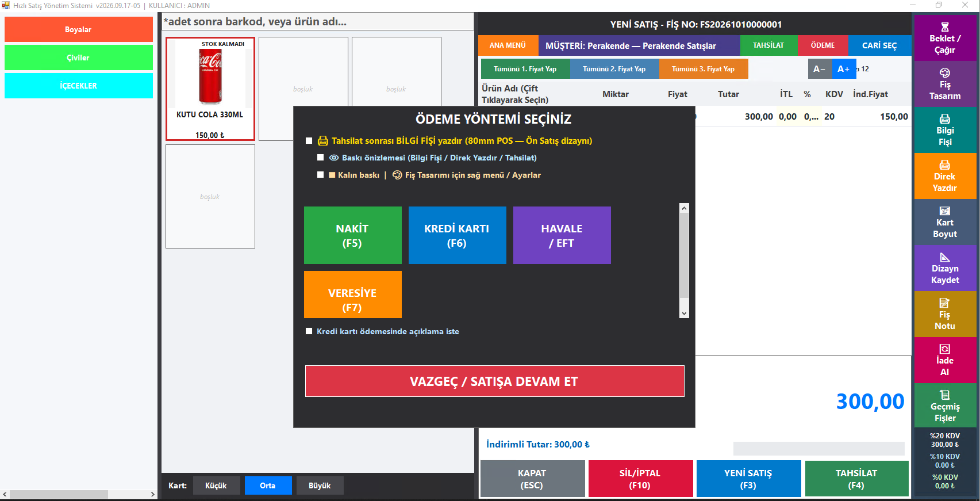Viewport: 980px width, 501px height.
Task: Select the İÇECEKLER category tab
Action: point(79,86)
